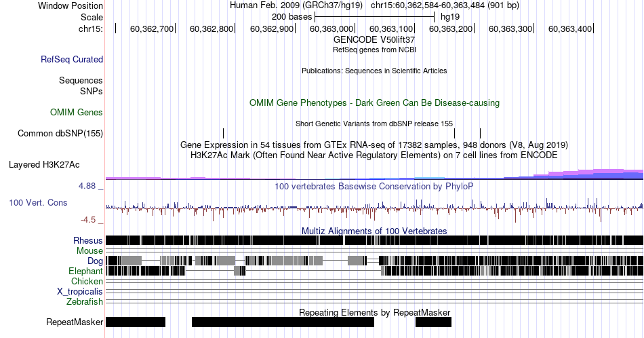This screenshot has height=338, width=644.
Task: Click the Mouse species label
Action: pos(89,251)
